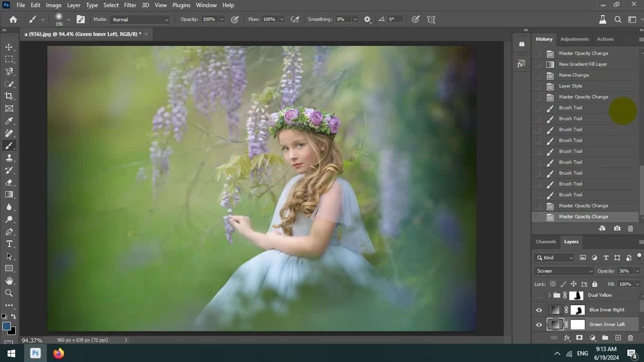
Task: Expand the Dual Yellow layer group
Action: tap(549, 296)
